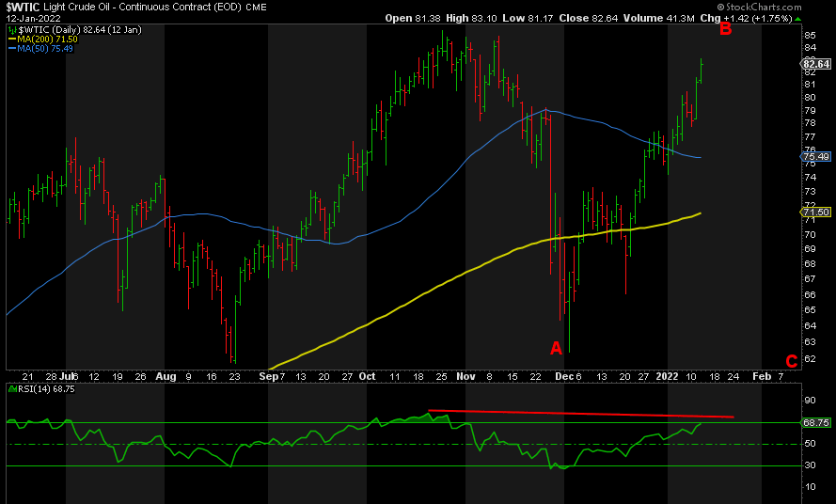Click the 82.64 last-price tag on the right axis
The width and height of the screenshot is (836, 504).
[816, 64]
